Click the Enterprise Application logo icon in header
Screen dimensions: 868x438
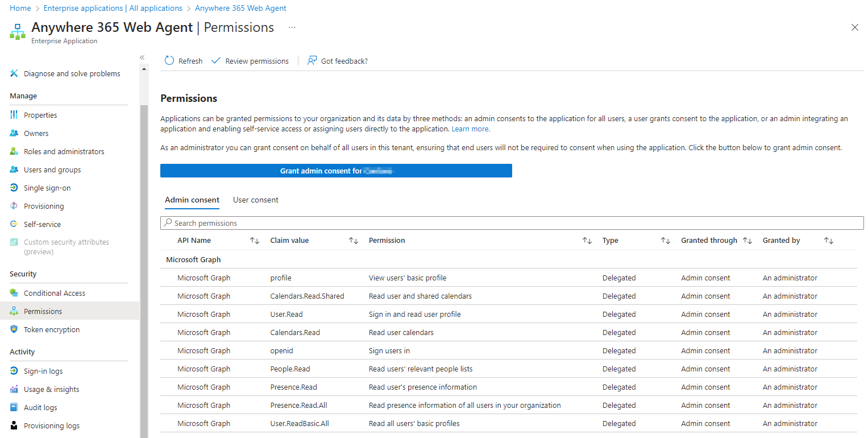(18, 32)
